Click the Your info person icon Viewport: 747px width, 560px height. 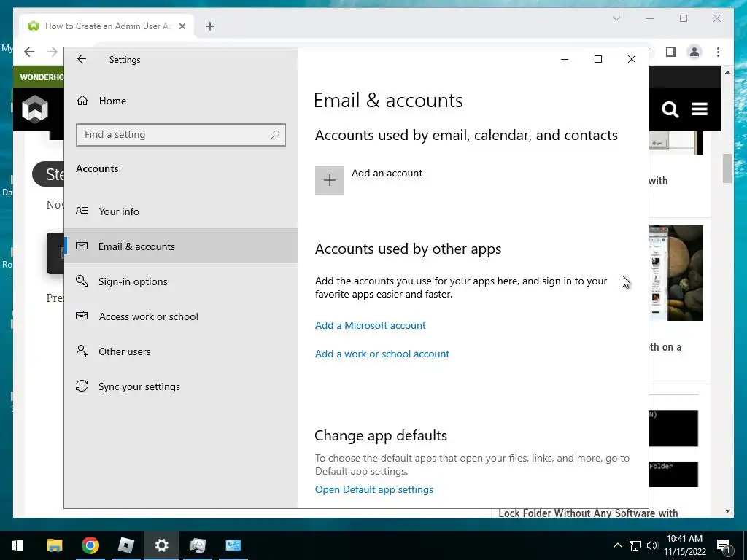pos(82,211)
